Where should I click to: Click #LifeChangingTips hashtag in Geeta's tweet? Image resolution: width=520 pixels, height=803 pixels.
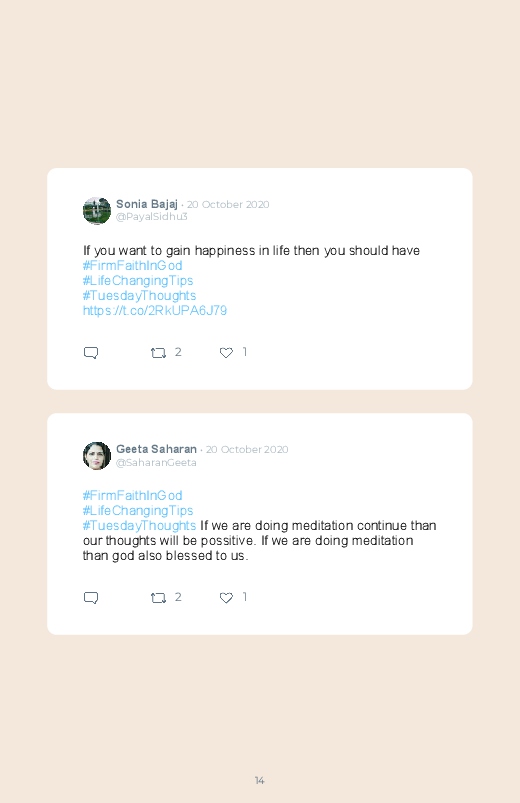(138, 511)
